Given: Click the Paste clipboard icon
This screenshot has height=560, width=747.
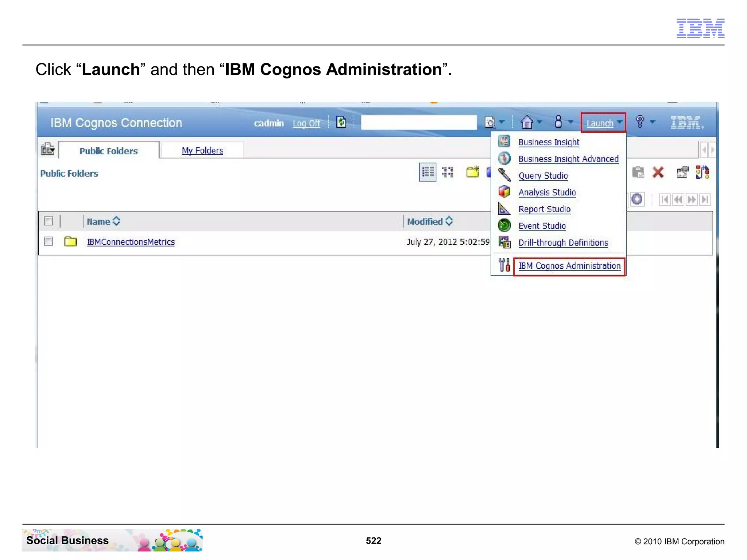Looking at the screenshot, I should 638,172.
